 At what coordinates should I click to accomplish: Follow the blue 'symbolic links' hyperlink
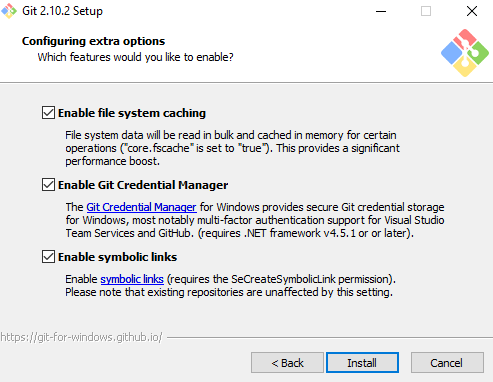click(x=132, y=279)
